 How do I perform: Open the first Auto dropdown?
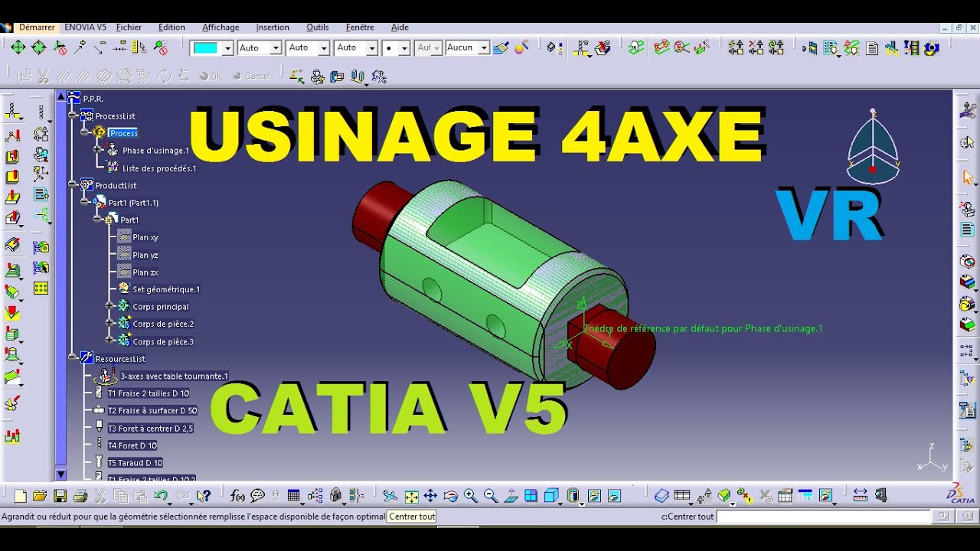(260, 48)
